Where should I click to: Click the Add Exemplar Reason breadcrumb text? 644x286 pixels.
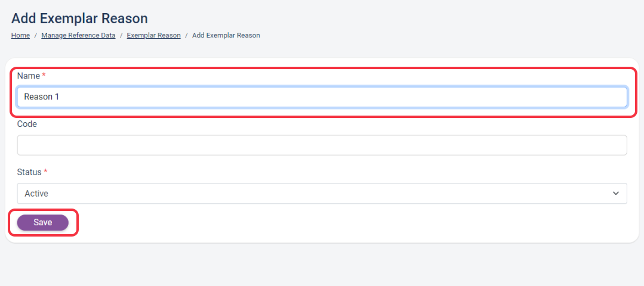[x=226, y=35]
